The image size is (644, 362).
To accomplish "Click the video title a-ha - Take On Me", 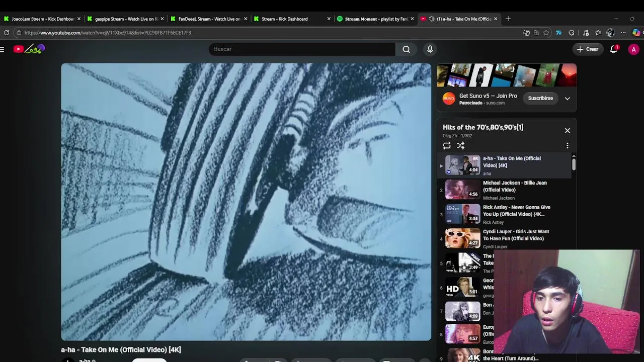I will point(121,350).
